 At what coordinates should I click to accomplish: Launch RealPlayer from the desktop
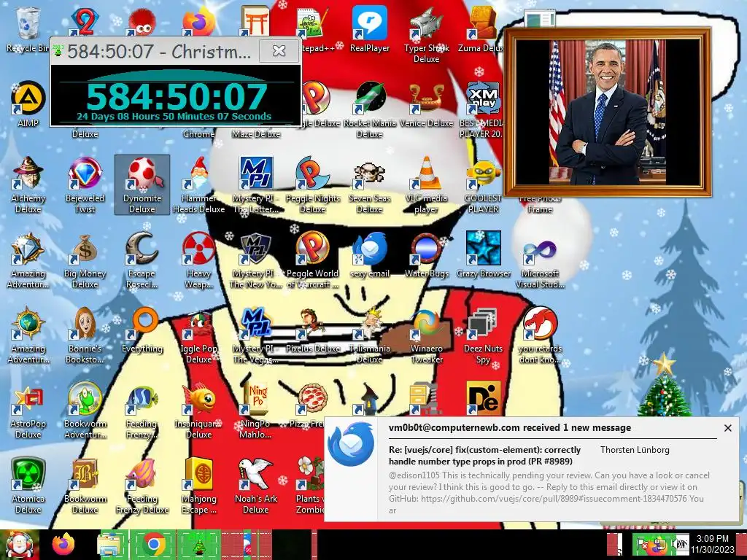[369, 29]
